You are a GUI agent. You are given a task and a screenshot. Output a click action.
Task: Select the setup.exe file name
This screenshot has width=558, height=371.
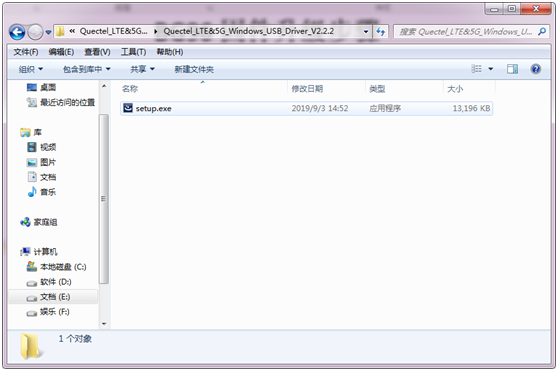(x=153, y=108)
